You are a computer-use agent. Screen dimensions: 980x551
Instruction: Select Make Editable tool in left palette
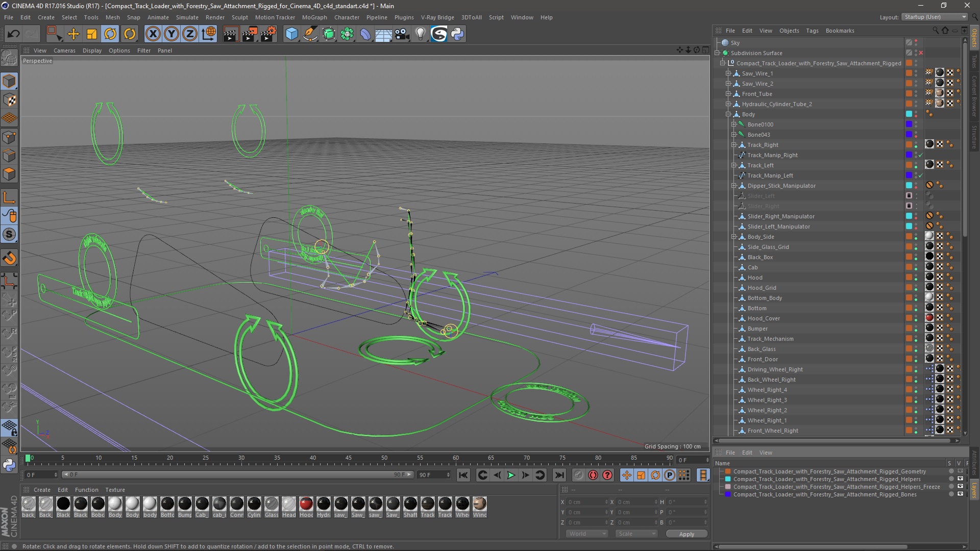coord(9,58)
